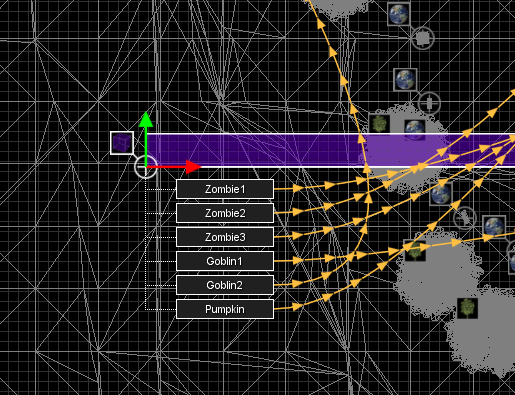Select the tree icon at the bottom right
The image size is (515, 395).
tap(467, 308)
